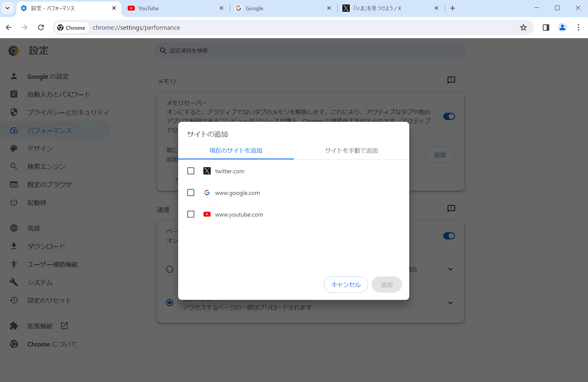The image size is (588, 382).
Task: Click the デザイン palette icon
Action: 14,148
